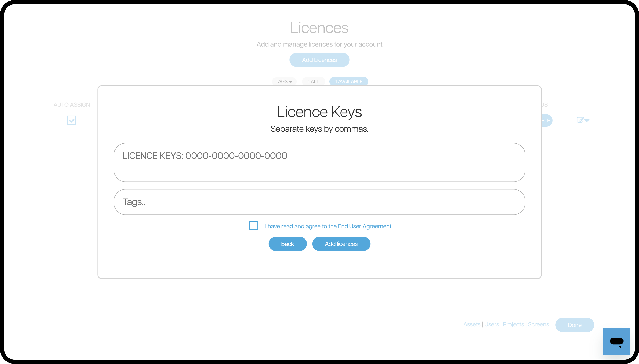Click the Done button
The image size is (639, 364).
click(x=575, y=325)
